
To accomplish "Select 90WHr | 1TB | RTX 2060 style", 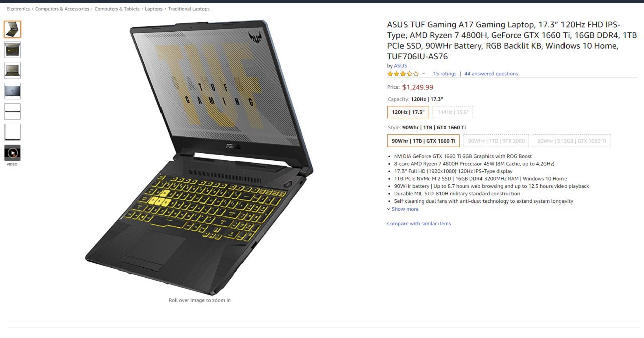I will [x=496, y=141].
